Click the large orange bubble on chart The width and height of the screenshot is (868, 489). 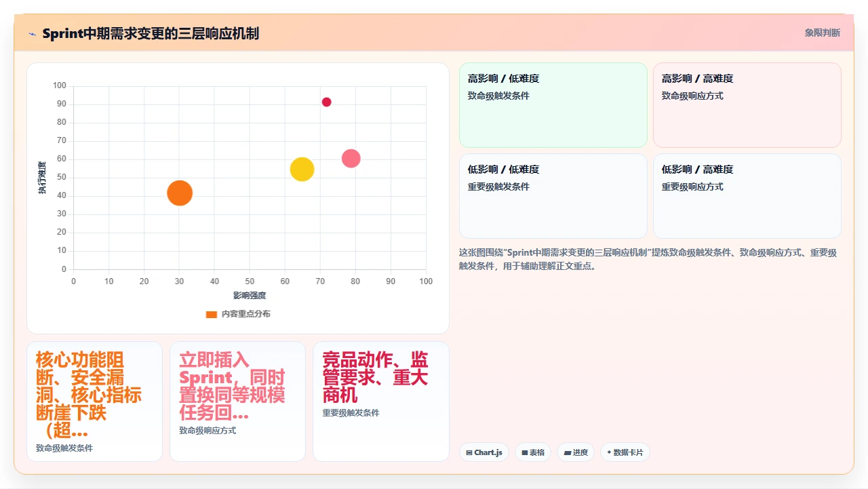click(x=180, y=193)
